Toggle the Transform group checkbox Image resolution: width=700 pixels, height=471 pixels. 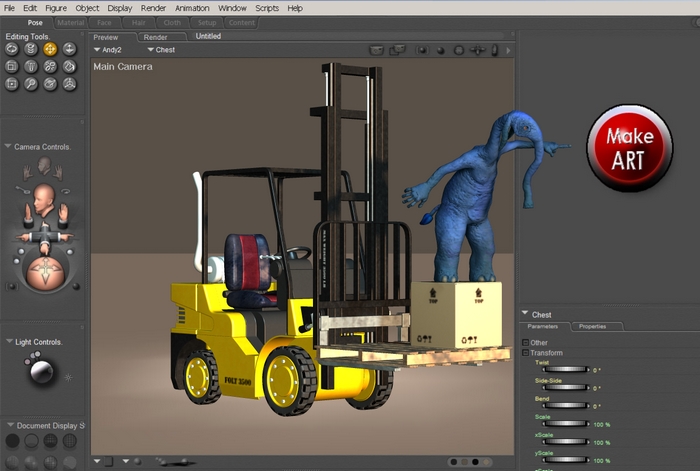pos(526,353)
